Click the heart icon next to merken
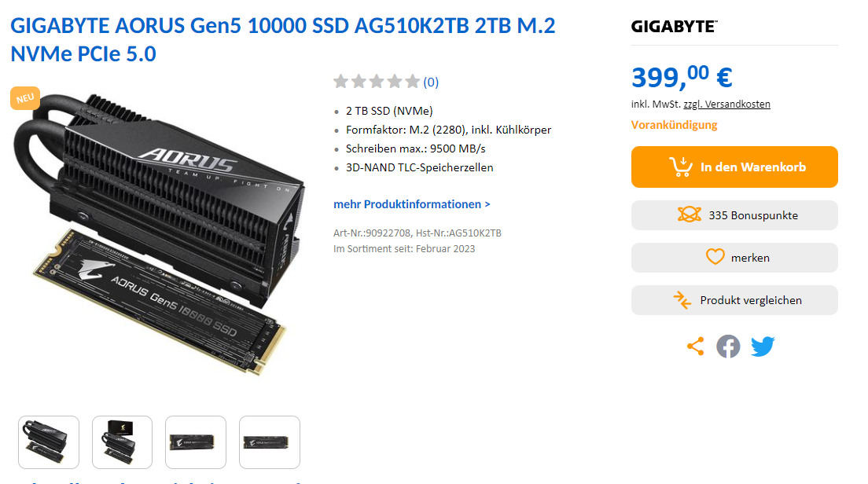868x484 pixels. (715, 257)
